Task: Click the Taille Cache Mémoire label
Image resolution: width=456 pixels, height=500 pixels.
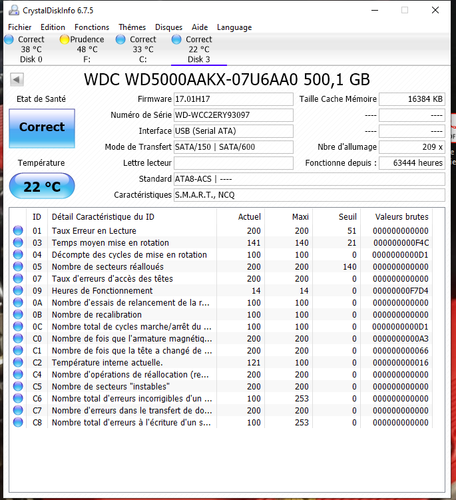Action: (x=338, y=99)
